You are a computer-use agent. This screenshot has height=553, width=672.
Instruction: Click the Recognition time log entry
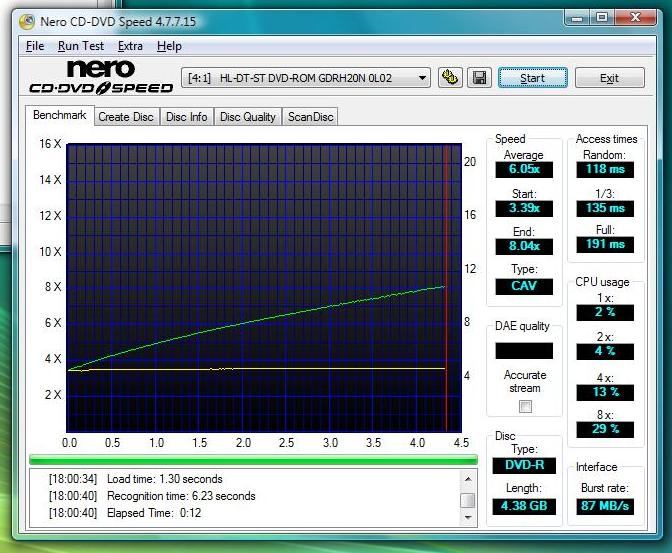[x=152, y=496]
